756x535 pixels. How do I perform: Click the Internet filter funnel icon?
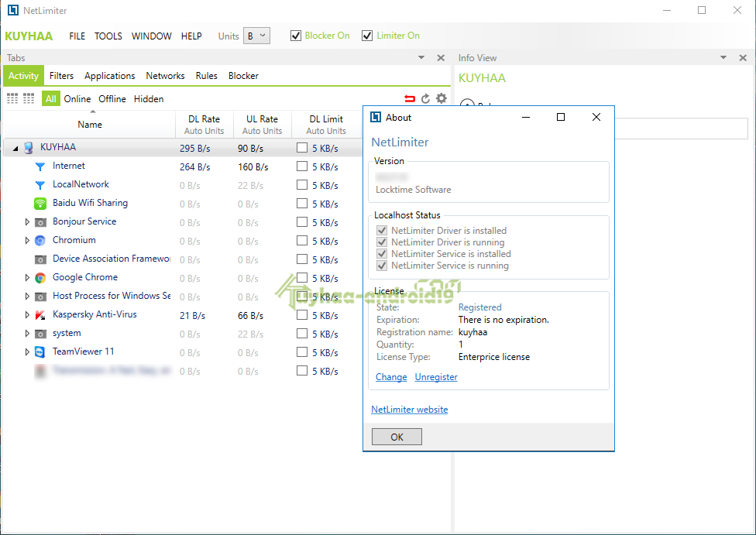(40, 166)
